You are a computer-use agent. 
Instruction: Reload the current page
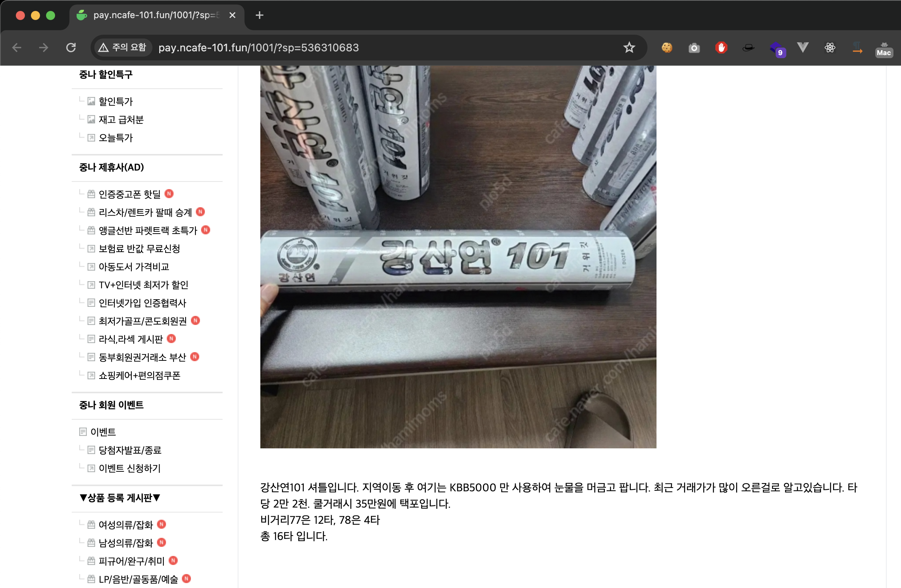[x=71, y=47]
